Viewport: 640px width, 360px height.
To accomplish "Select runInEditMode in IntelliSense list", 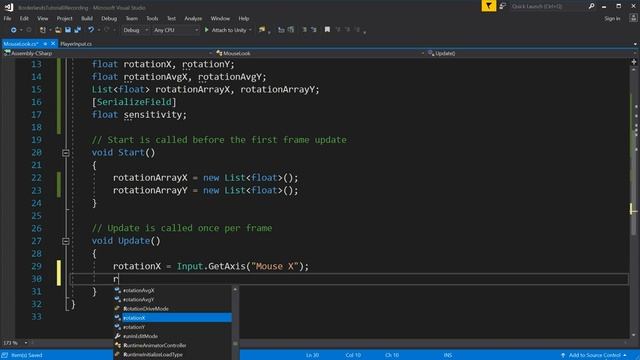I will pyautogui.click(x=172, y=336).
